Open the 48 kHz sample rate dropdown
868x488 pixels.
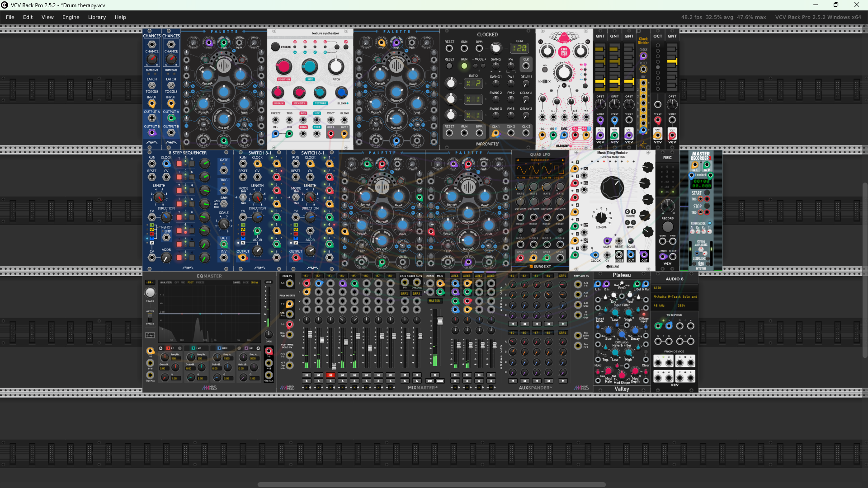(x=662, y=306)
